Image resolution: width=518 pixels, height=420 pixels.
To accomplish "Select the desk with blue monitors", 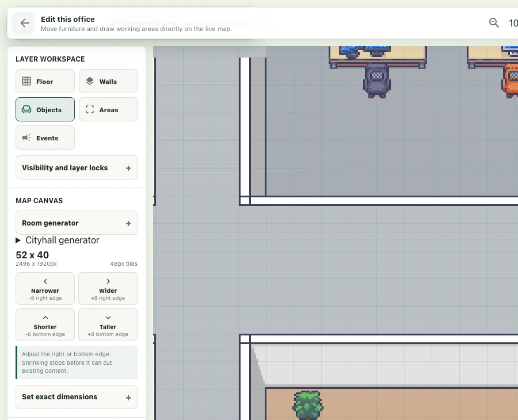I will pyautogui.click(x=378, y=57).
